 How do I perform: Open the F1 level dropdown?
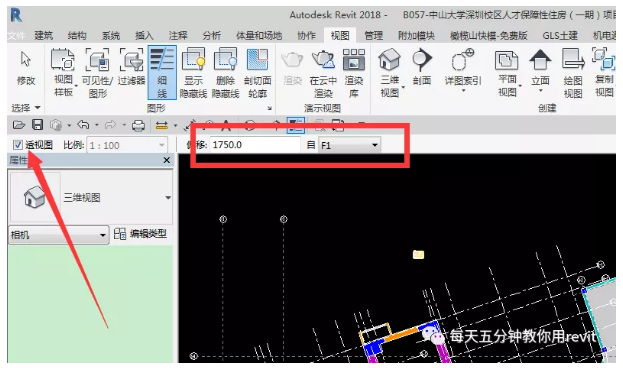(x=350, y=145)
